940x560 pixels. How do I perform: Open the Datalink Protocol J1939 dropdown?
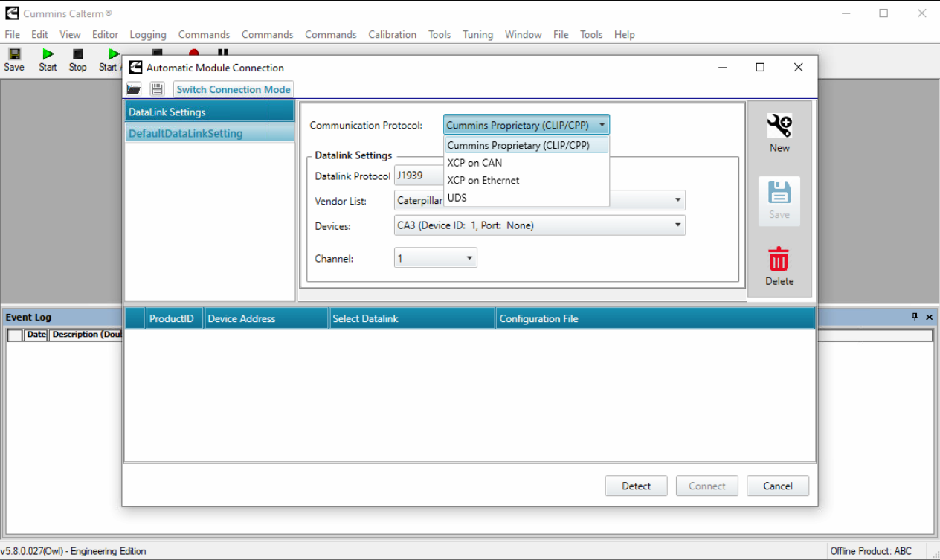click(x=419, y=176)
